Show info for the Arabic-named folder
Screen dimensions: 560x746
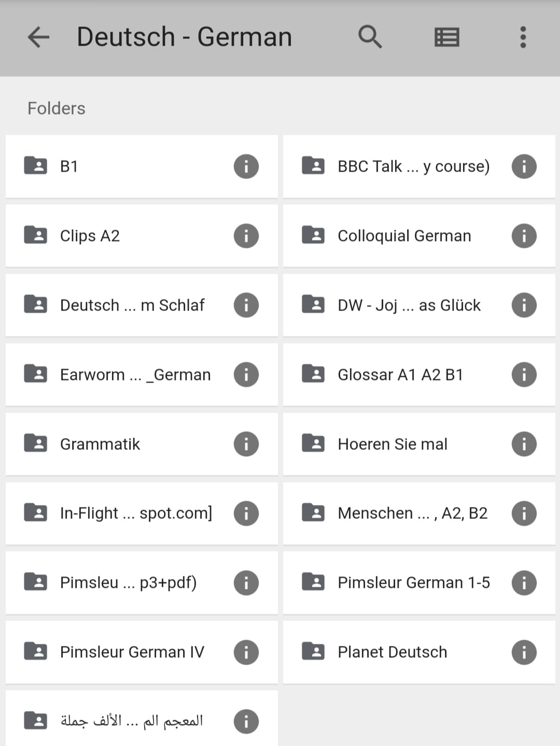246,722
